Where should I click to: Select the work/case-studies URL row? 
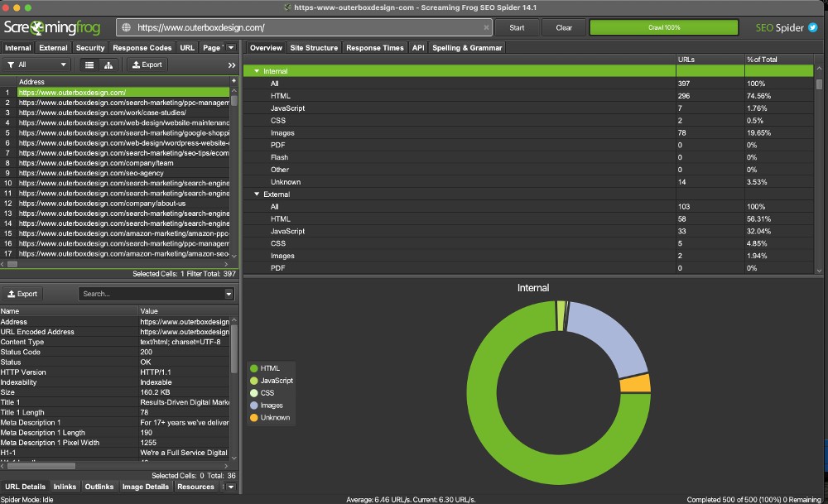pyautogui.click(x=123, y=113)
